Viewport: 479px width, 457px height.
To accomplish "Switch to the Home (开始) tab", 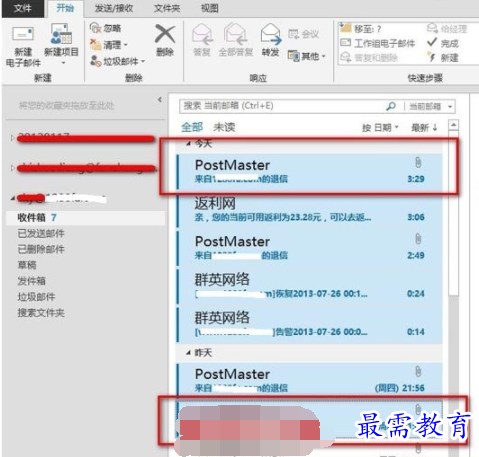I will (x=65, y=8).
